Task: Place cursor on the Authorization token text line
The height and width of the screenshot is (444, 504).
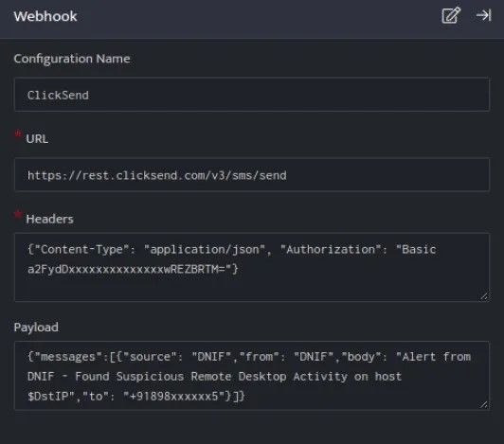Action: [133, 269]
